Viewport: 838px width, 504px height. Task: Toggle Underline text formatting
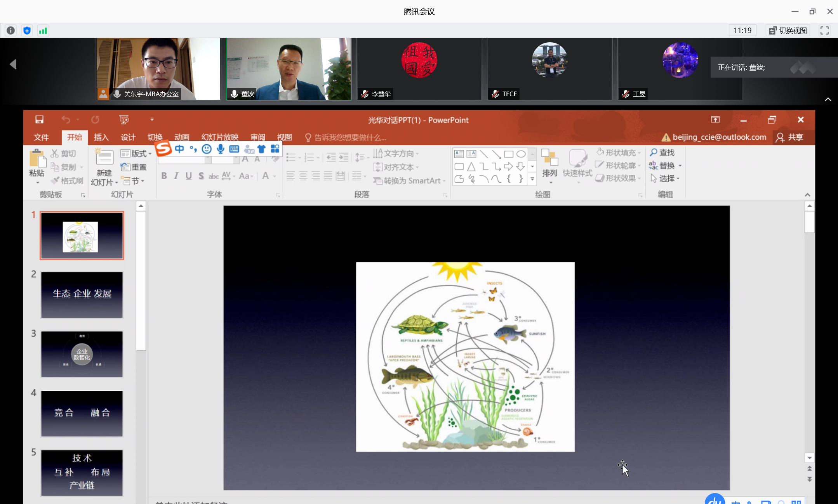(189, 176)
